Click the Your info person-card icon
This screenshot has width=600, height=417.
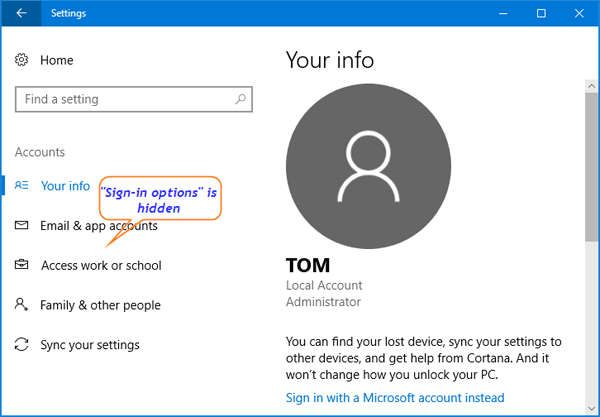coord(22,186)
